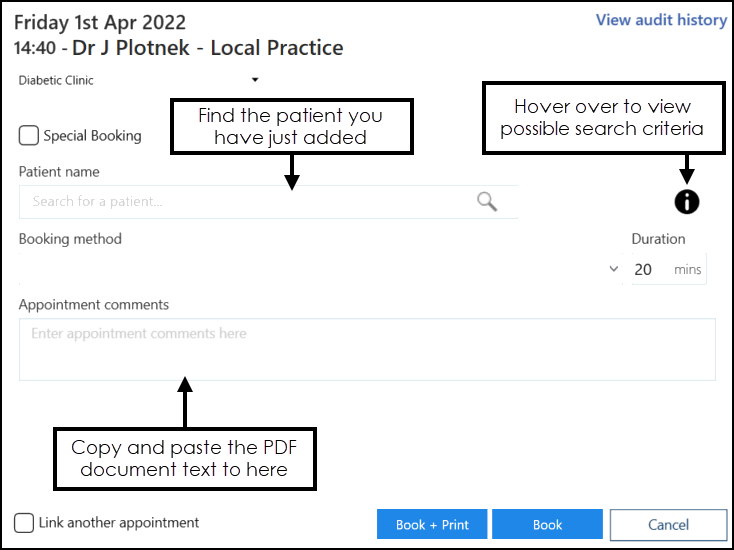Click the Duration minutes input box
This screenshot has height=550, width=734.
(x=648, y=269)
